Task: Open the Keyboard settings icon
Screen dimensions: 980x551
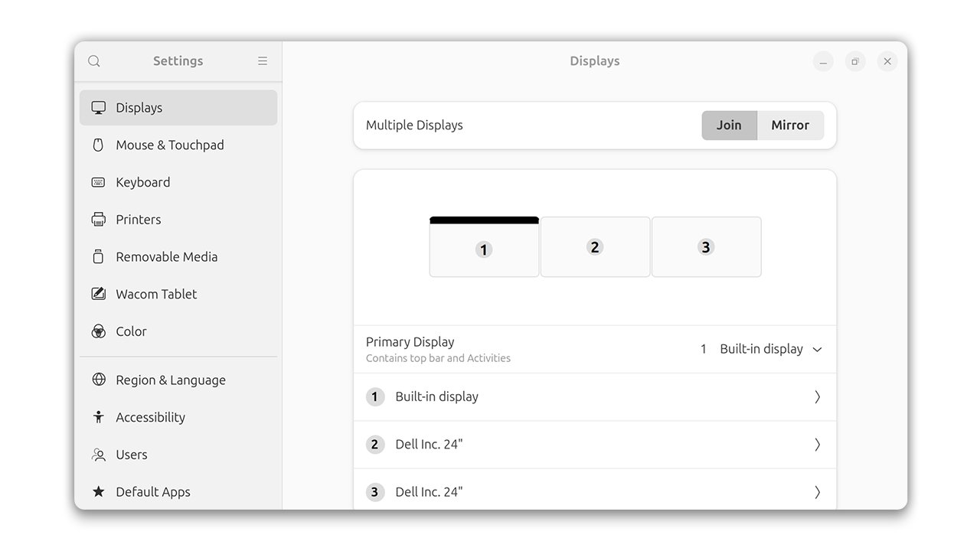Action: pos(98,182)
